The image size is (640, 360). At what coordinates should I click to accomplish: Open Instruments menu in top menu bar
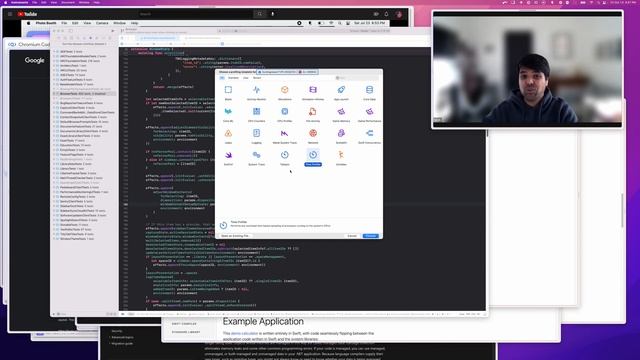(x=20, y=2)
